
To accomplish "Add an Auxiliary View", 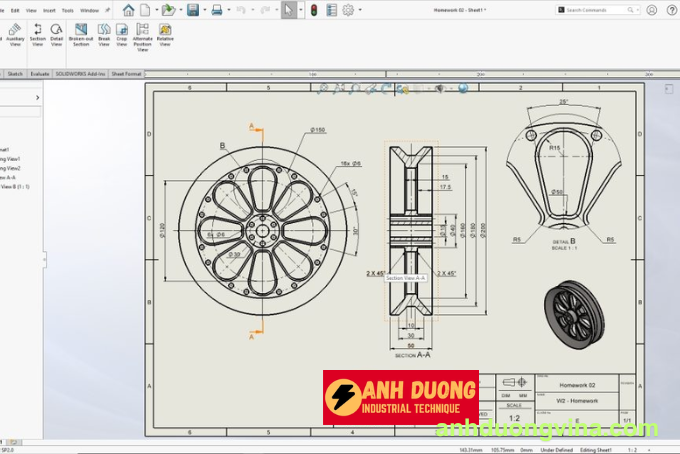I will coord(15,34).
